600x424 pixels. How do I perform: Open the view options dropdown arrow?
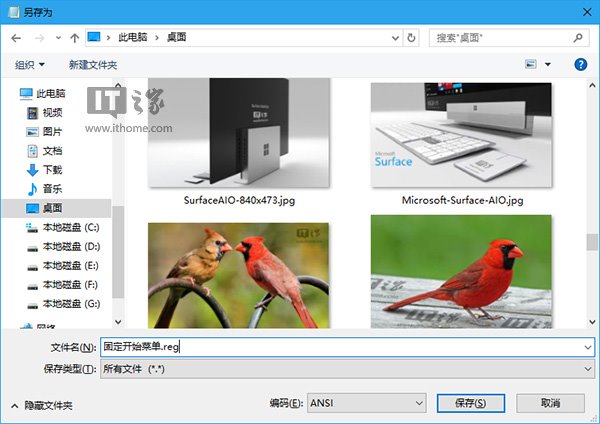[x=548, y=64]
